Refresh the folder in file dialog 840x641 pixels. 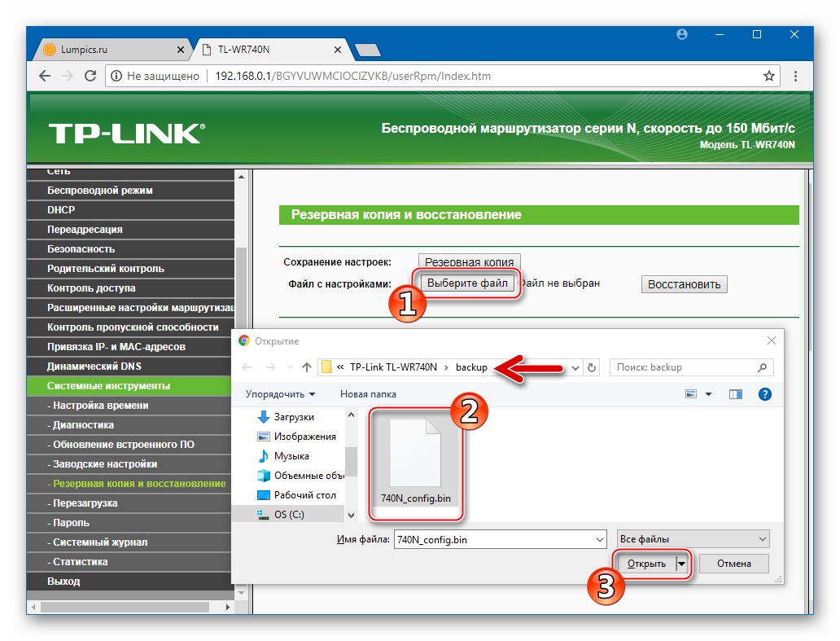[x=592, y=367]
